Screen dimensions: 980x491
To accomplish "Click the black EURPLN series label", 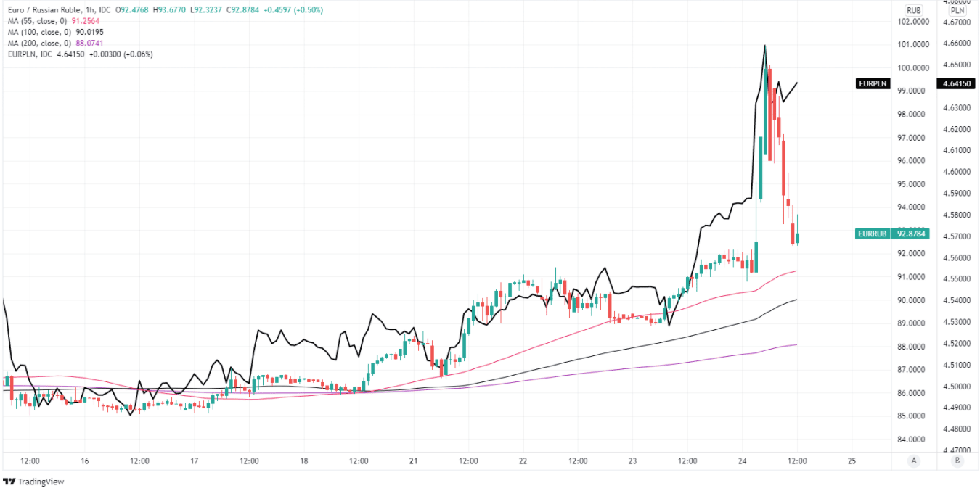I will [873, 84].
